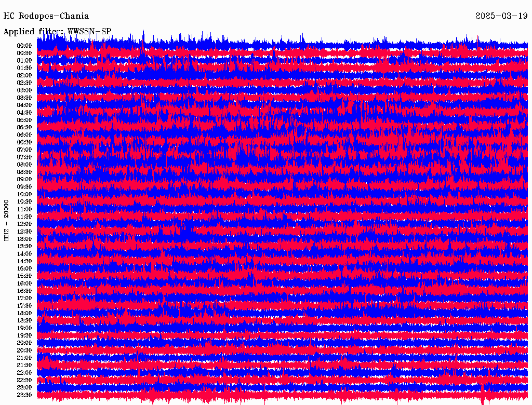
Task: Click the 04:30 time row label
Action: pyautogui.click(x=24, y=113)
